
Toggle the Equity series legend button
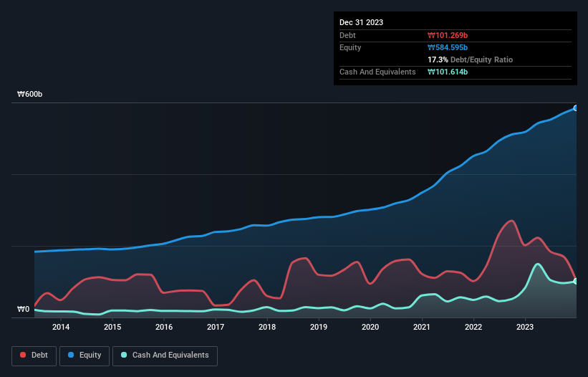click(x=85, y=355)
